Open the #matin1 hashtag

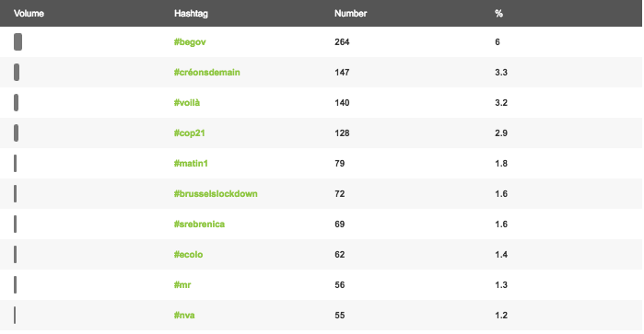(x=191, y=164)
